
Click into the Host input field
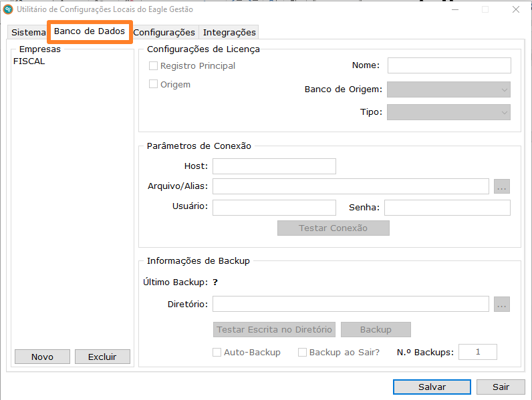coord(274,166)
